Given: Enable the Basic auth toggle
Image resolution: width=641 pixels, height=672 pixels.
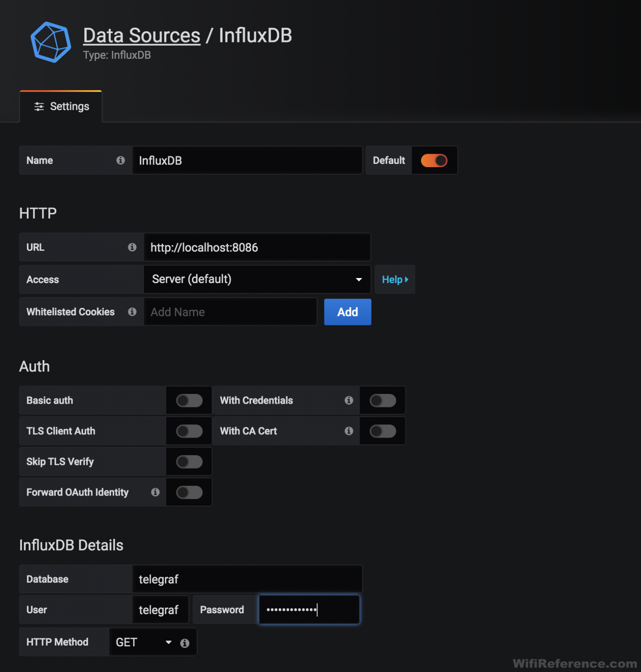Looking at the screenshot, I should tap(189, 401).
